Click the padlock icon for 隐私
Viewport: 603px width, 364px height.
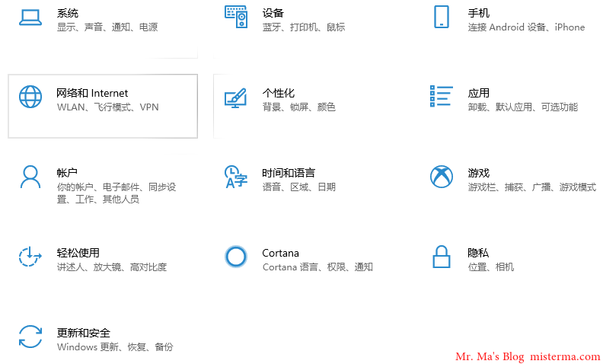point(442,257)
